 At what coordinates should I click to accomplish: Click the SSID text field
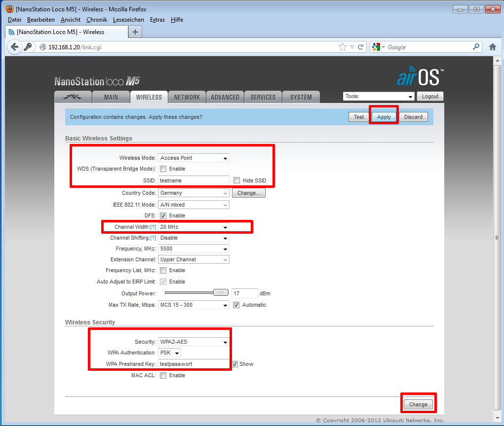[194, 180]
